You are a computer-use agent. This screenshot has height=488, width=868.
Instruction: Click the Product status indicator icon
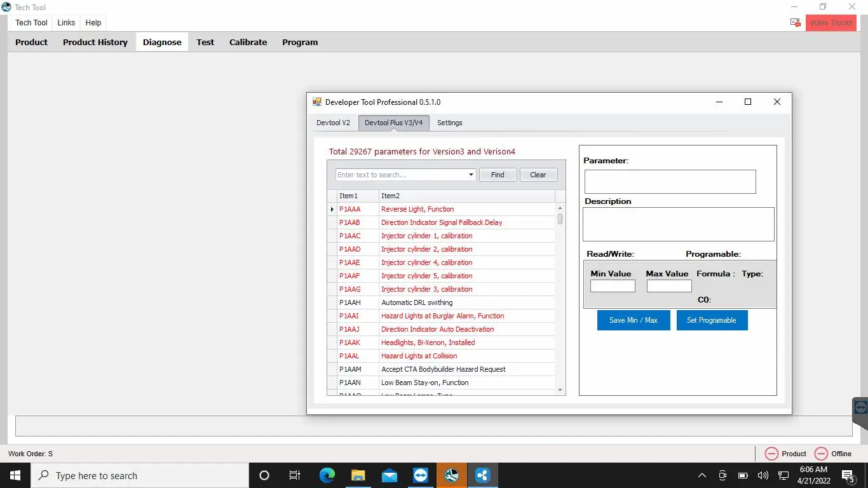tap(771, 454)
